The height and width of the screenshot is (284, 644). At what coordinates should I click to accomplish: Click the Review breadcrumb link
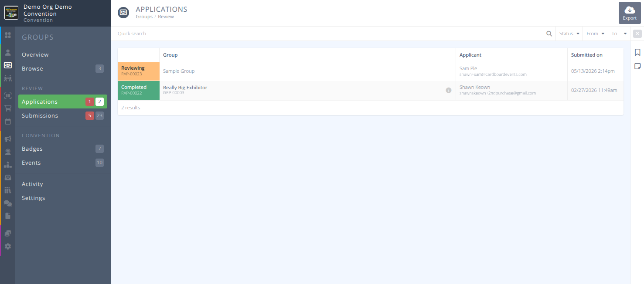166,17
